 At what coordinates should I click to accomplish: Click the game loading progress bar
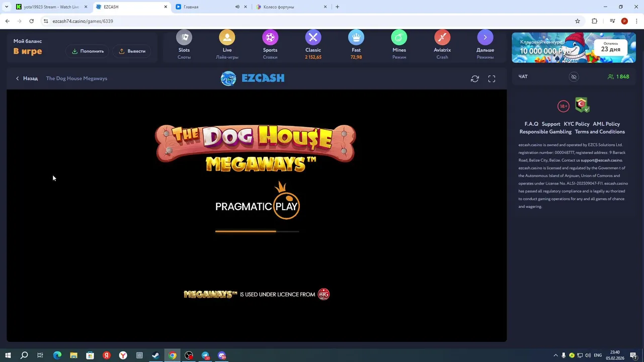(257, 231)
